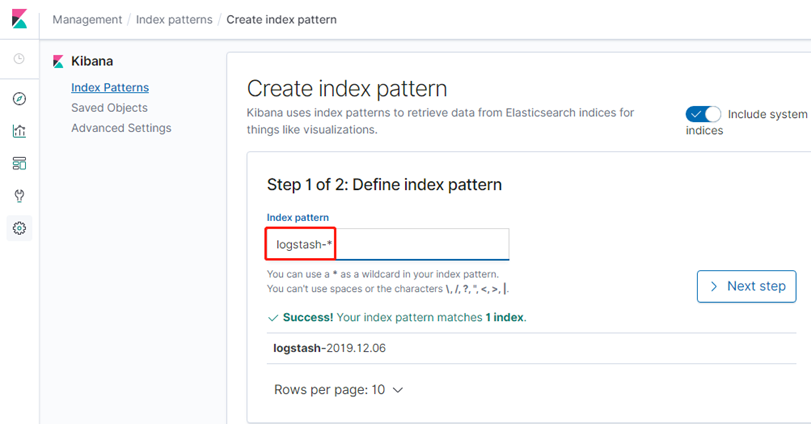Toggle Include system indices switch
The width and height of the screenshot is (811, 424).
tap(703, 114)
